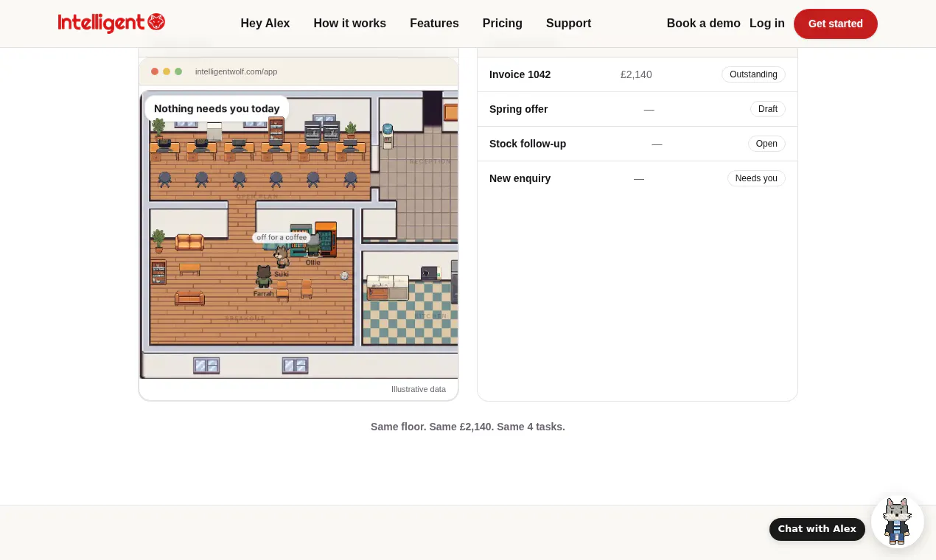936x560 pixels.
Task: Go to How it works
Action: [350, 24]
